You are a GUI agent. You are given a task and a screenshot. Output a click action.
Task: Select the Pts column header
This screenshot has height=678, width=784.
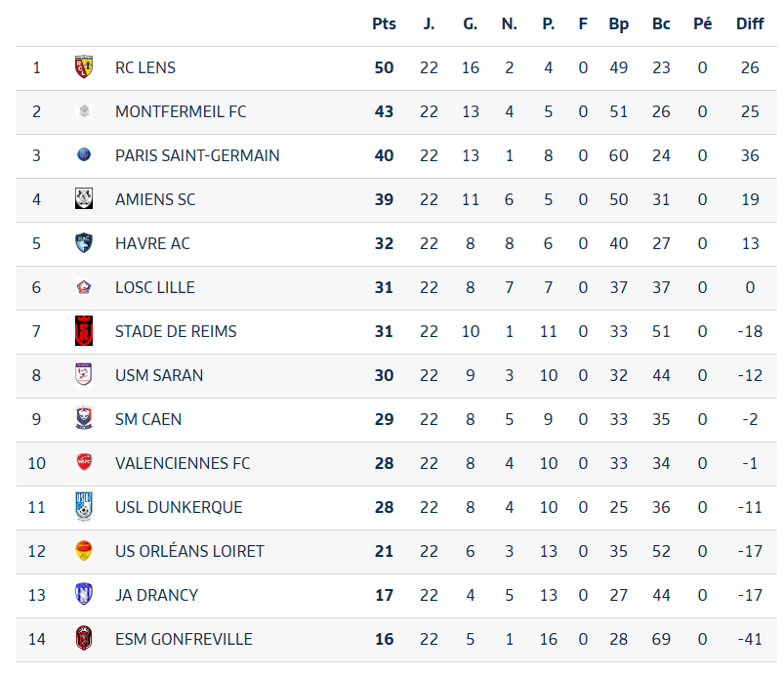click(x=384, y=23)
